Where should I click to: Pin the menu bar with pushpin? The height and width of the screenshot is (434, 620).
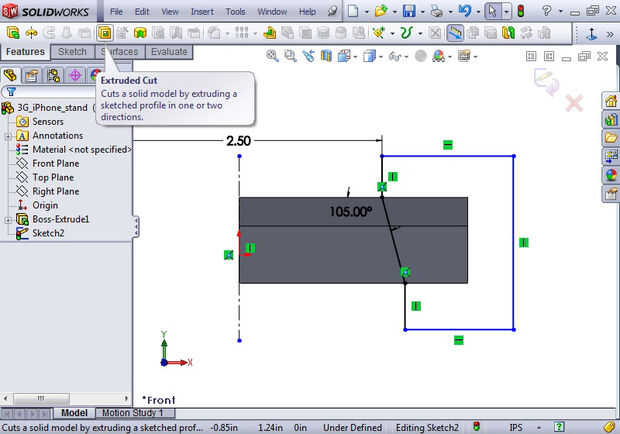pyautogui.click(x=333, y=11)
